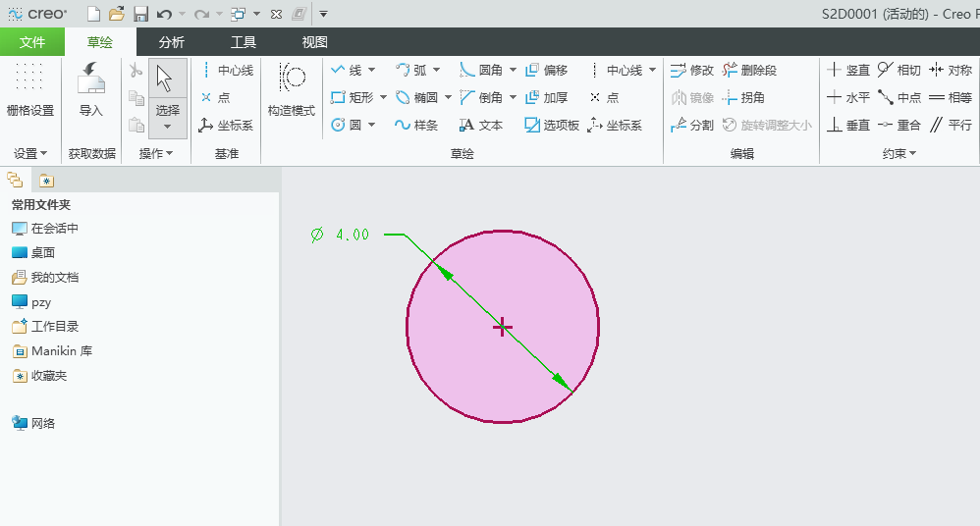980x526 pixels.
Task: Open 网络 in navigator
Action: tap(33, 424)
